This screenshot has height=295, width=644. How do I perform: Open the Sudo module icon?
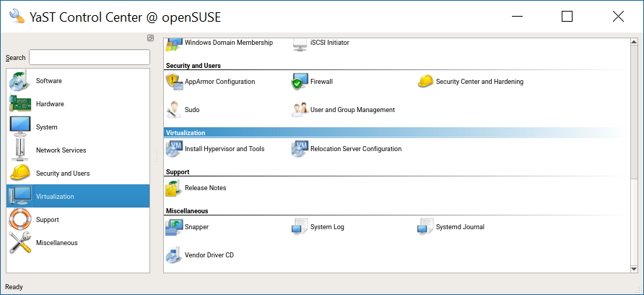175,110
